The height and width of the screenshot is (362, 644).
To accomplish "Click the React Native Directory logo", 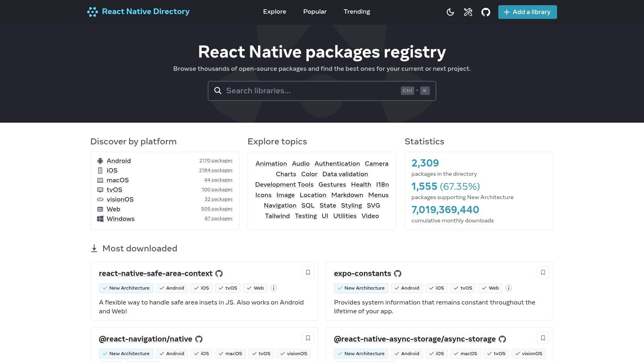I will tap(138, 12).
